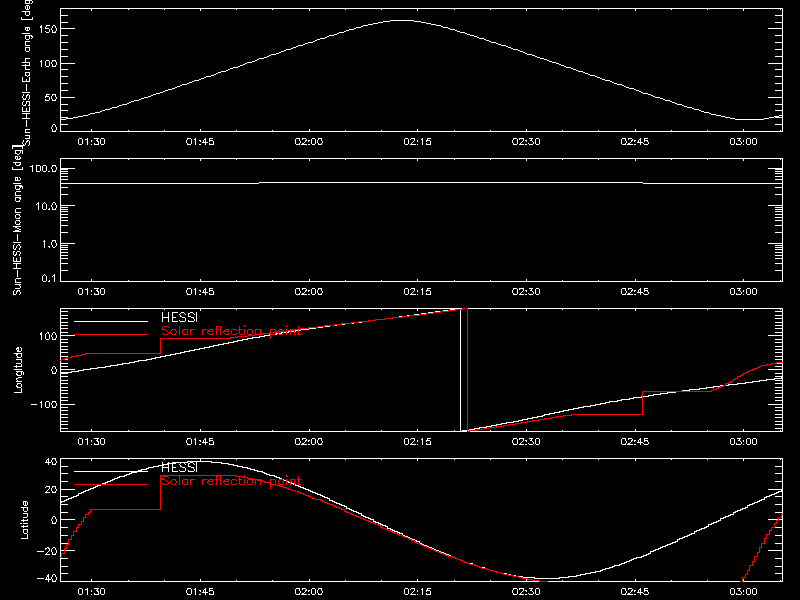
Task: Click the Longitude axis title
Action: 18,370
